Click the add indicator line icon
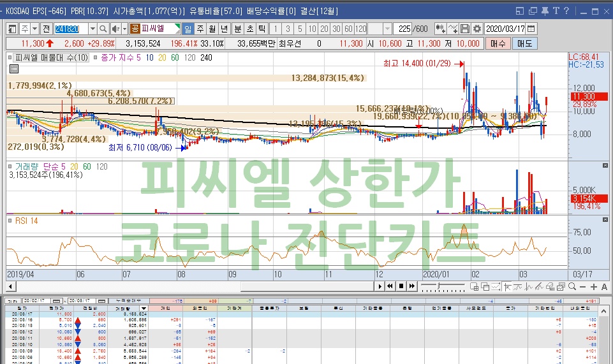The width and height of the screenshot is (613, 364). (x=453, y=29)
